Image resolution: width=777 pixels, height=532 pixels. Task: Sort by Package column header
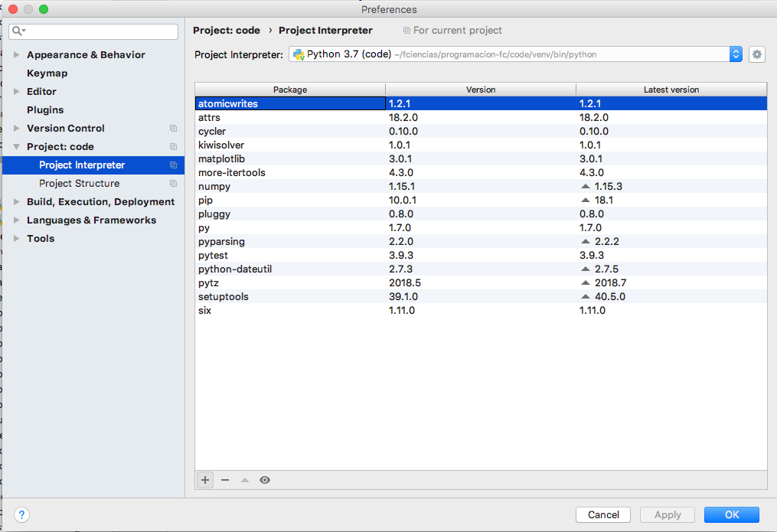(x=290, y=90)
